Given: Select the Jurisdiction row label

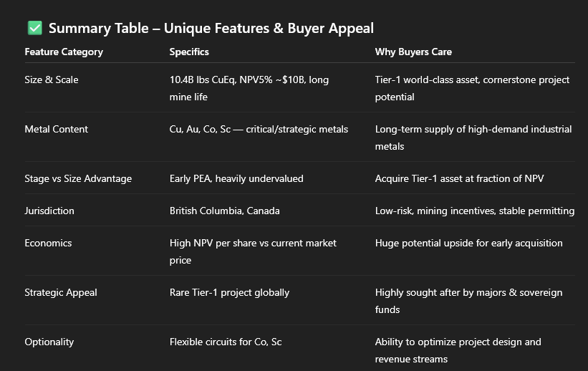Looking at the screenshot, I should [49, 211].
